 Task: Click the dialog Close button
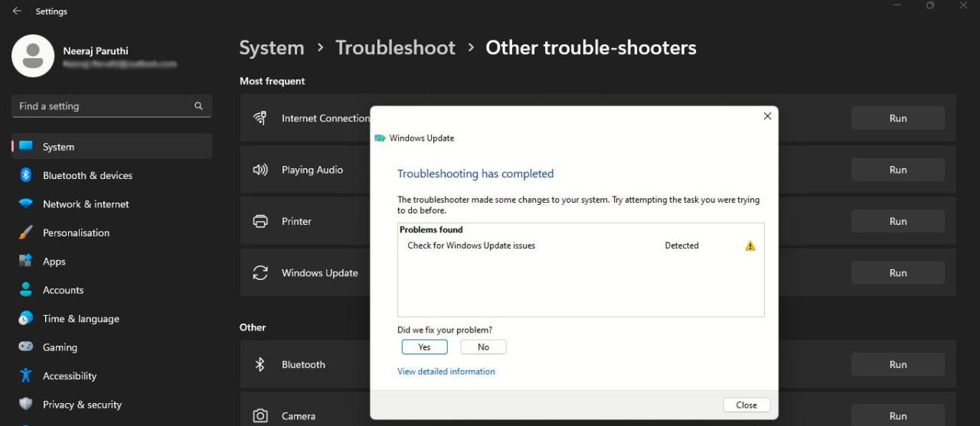pyautogui.click(x=746, y=405)
